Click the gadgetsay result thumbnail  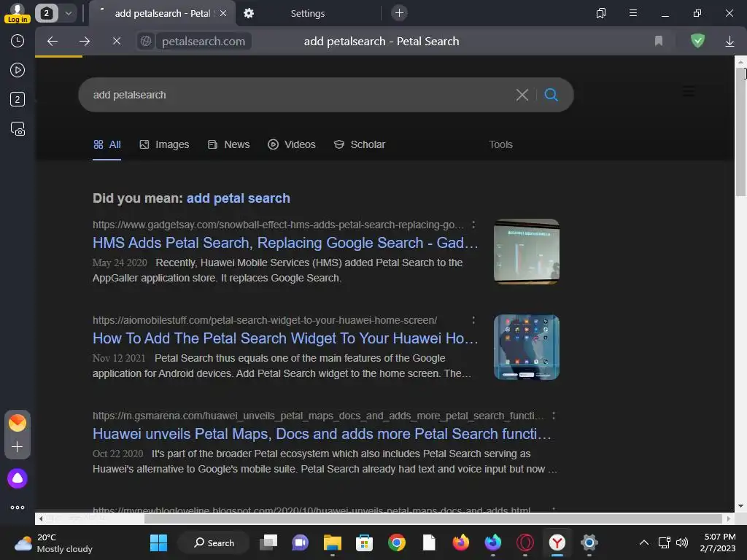527,252
